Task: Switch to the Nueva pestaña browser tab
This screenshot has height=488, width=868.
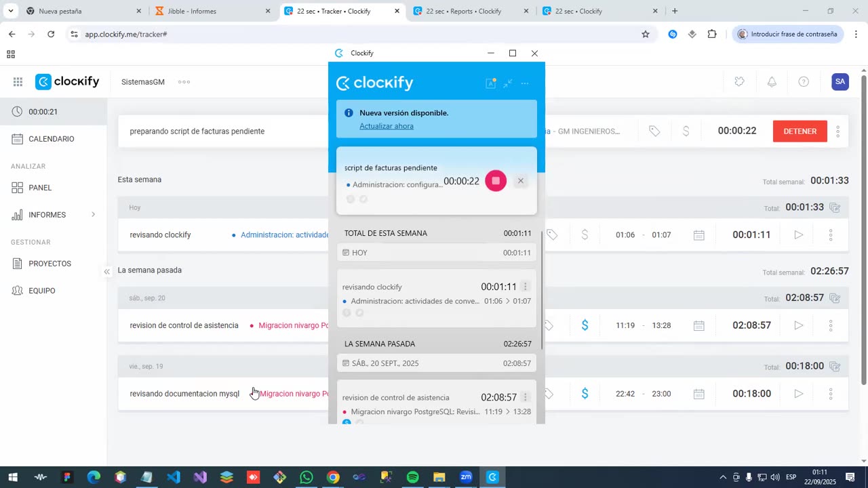Action: click(83, 11)
